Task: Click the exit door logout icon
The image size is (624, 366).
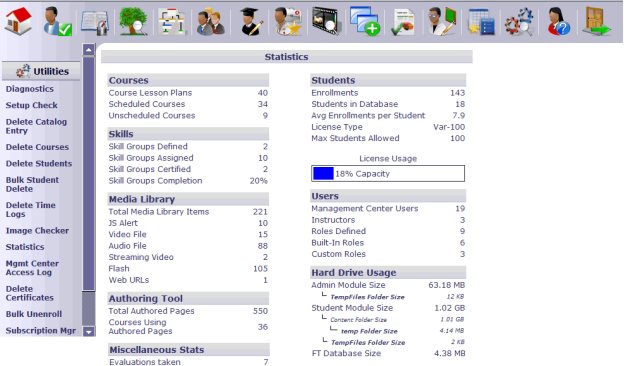Action: click(x=596, y=21)
